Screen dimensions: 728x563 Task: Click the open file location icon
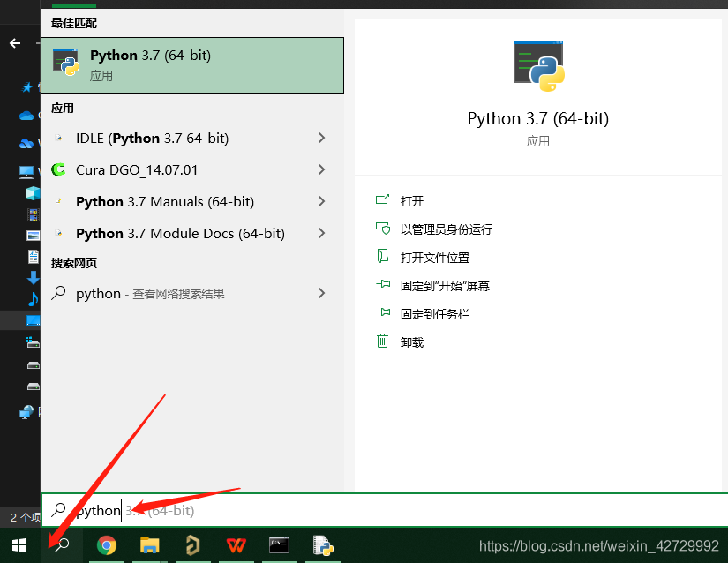(x=383, y=256)
